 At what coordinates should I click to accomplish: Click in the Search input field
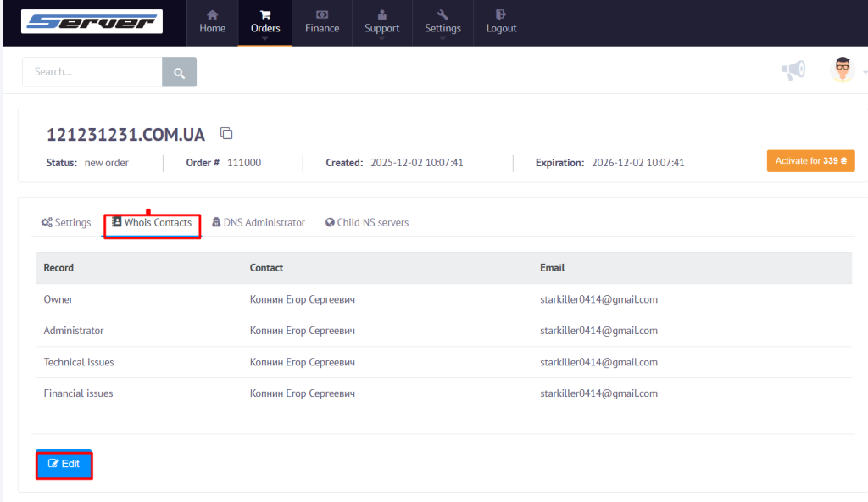[x=92, y=72]
